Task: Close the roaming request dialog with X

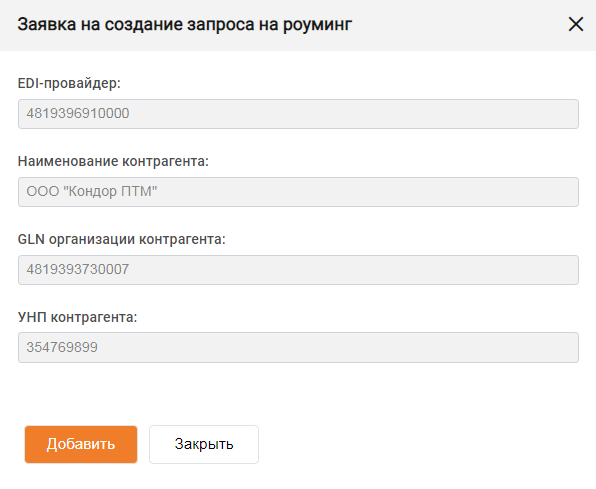Action: coord(575,24)
